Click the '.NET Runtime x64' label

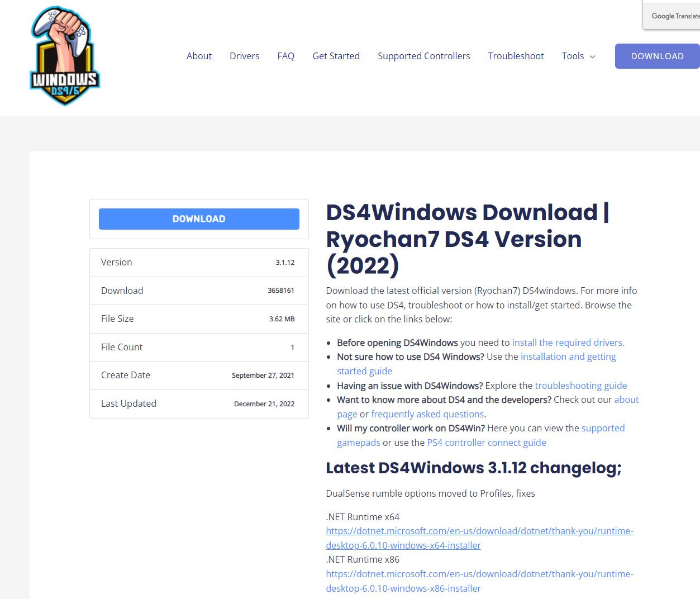pyautogui.click(x=363, y=517)
